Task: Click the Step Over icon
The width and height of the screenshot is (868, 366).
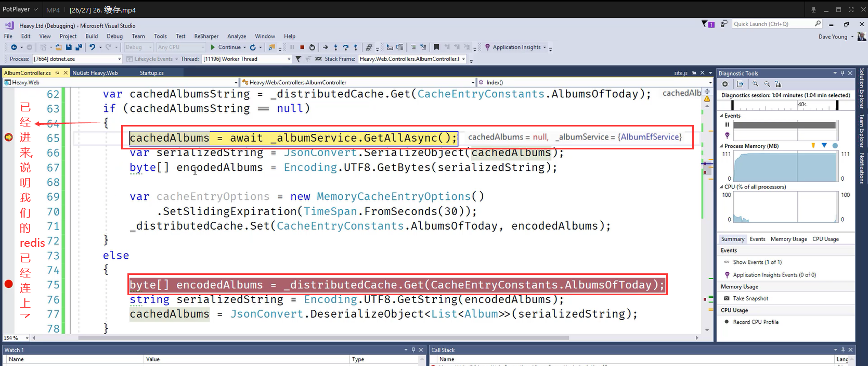Action: [346, 47]
